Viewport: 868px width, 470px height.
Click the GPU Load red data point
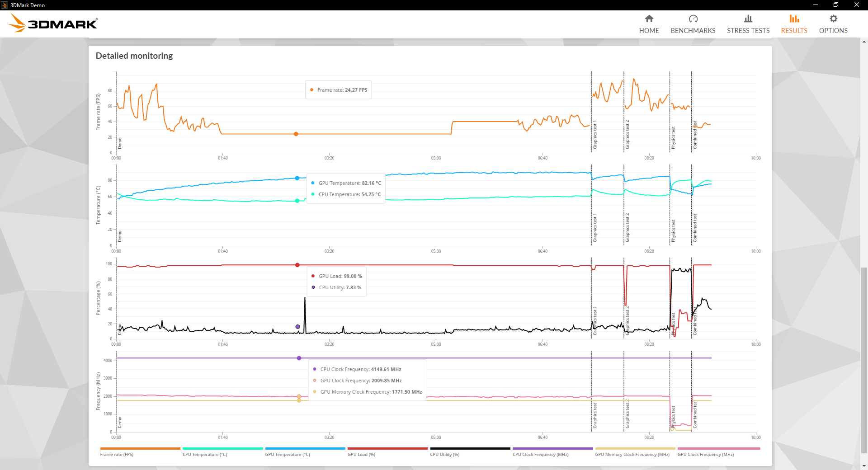(x=297, y=265)
